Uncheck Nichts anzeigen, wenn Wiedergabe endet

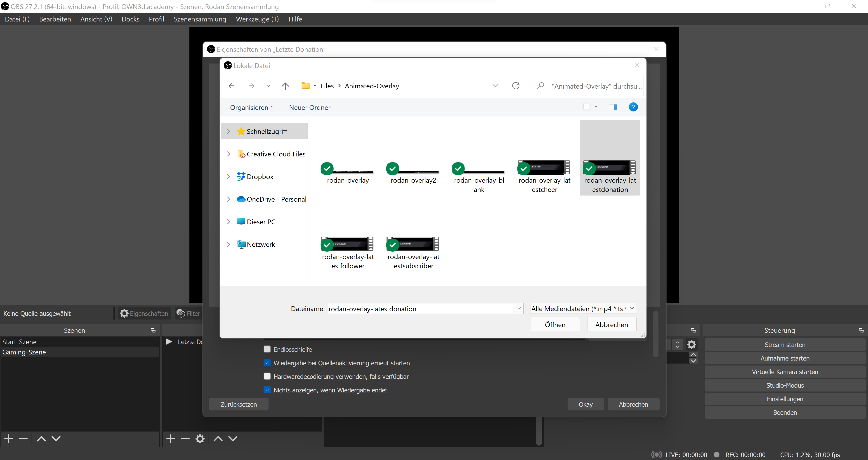267,390
